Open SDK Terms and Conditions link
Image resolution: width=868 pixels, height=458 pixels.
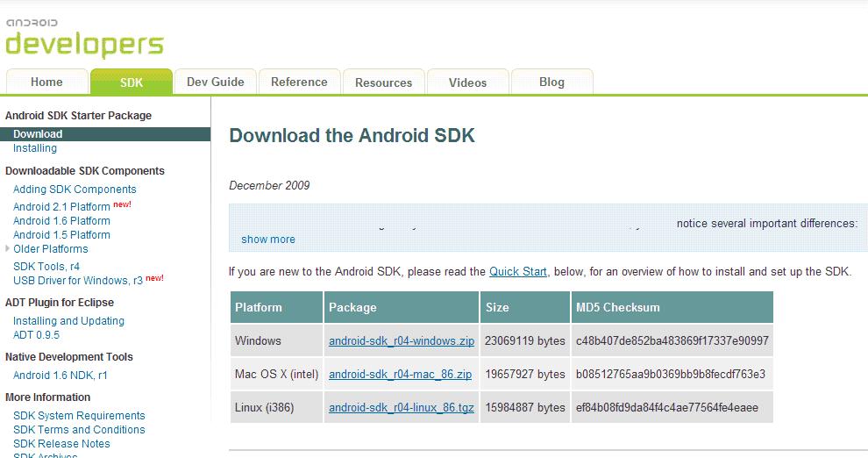pyautogui.click(x=79, y=430)
